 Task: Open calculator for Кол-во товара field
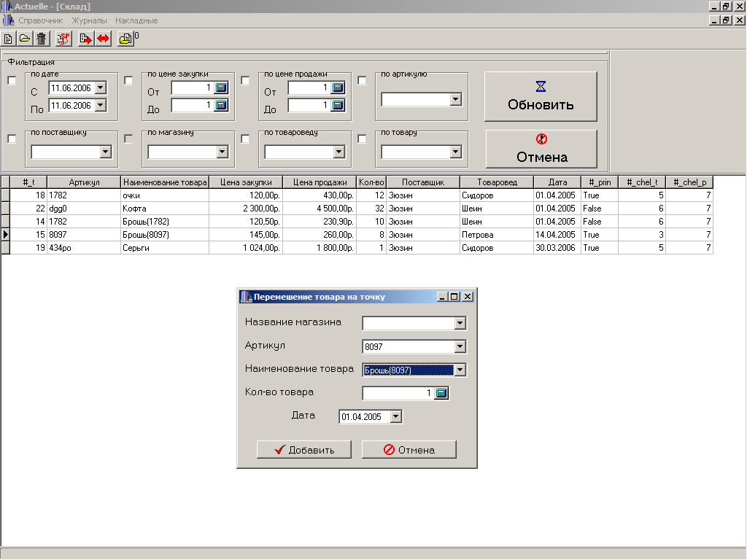441,394
